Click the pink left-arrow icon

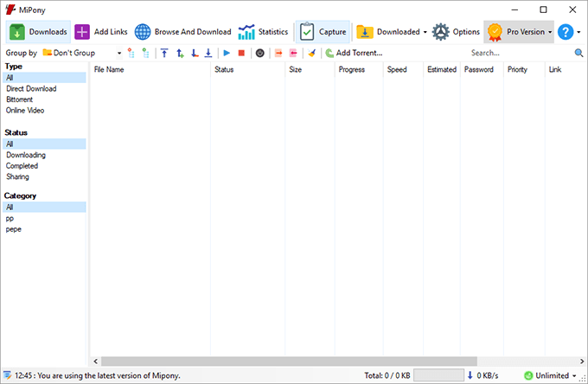point(293,53)
